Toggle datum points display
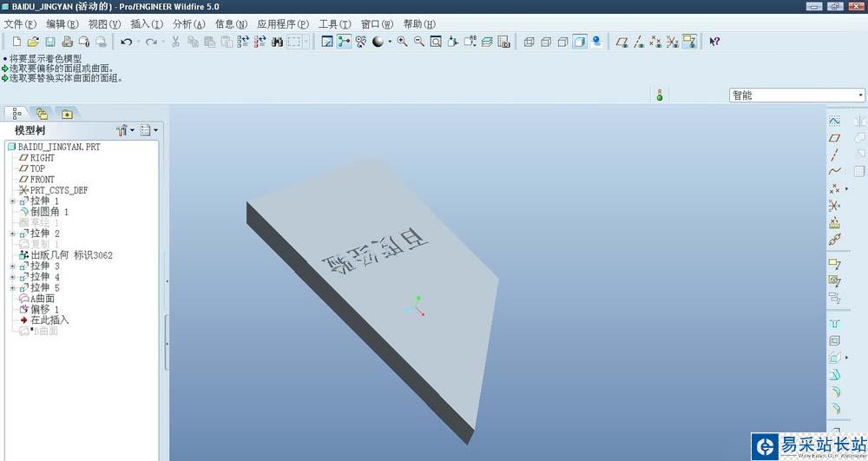Screen dimensions: 868x461 click(655, 42)
